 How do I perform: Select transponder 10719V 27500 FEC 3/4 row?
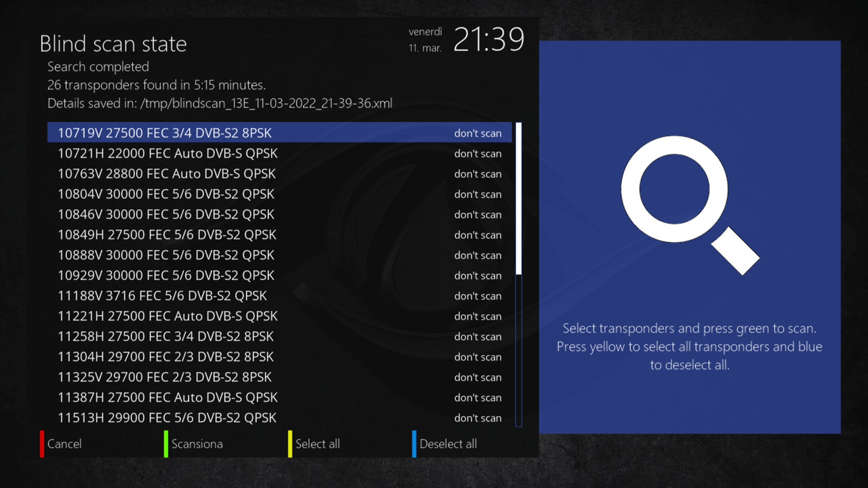[279, 133]
